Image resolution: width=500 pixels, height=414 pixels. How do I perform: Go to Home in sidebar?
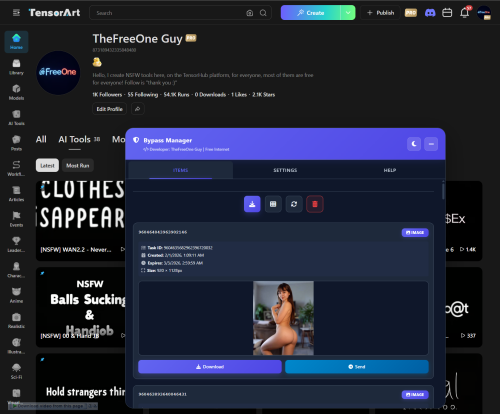(x=16, y=42)
